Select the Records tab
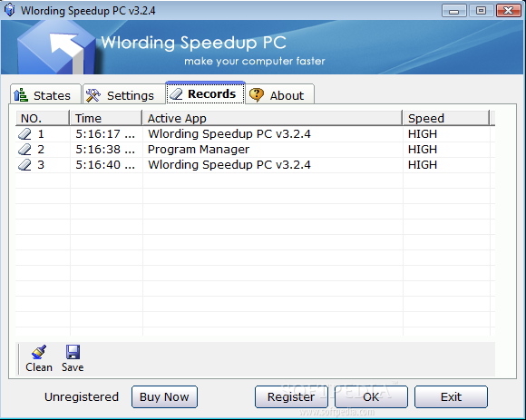Screen dimensions: 526x420 point(205,93)
